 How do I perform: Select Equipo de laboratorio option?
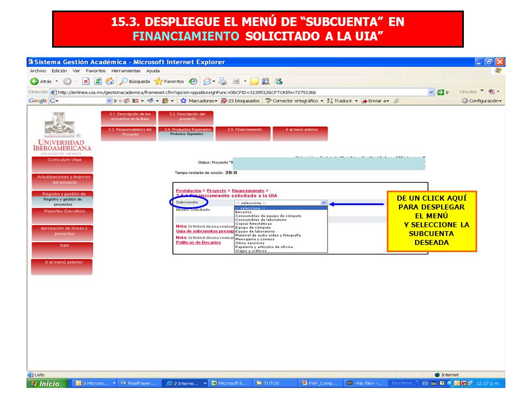point(281,232)
